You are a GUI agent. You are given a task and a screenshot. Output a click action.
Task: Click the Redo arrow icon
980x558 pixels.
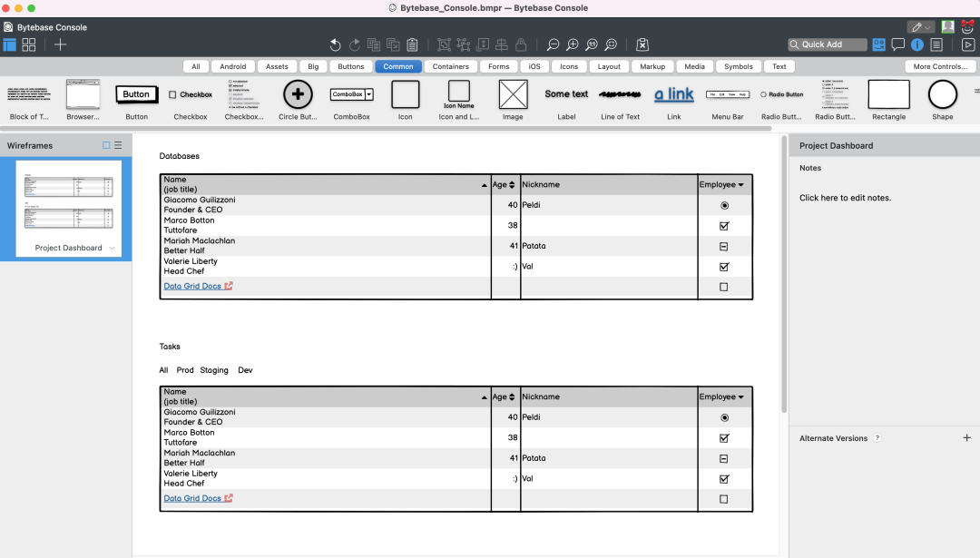point(355,44)
